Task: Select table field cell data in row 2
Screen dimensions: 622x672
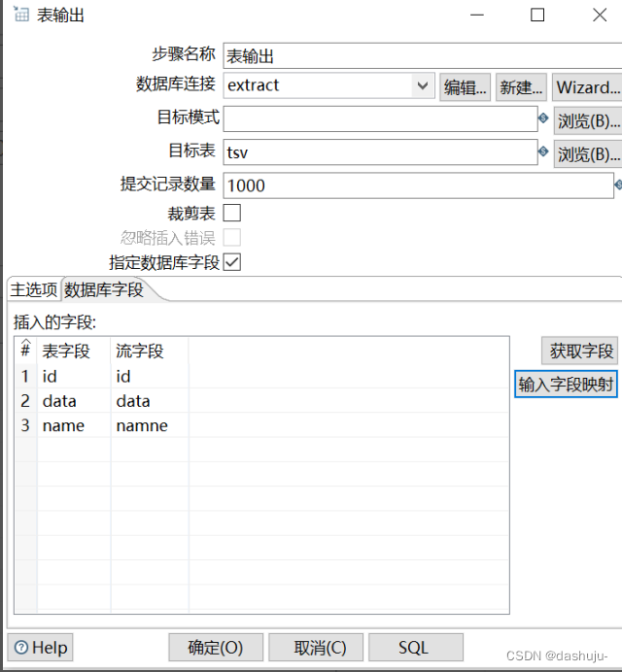Action: coord(74,401)
